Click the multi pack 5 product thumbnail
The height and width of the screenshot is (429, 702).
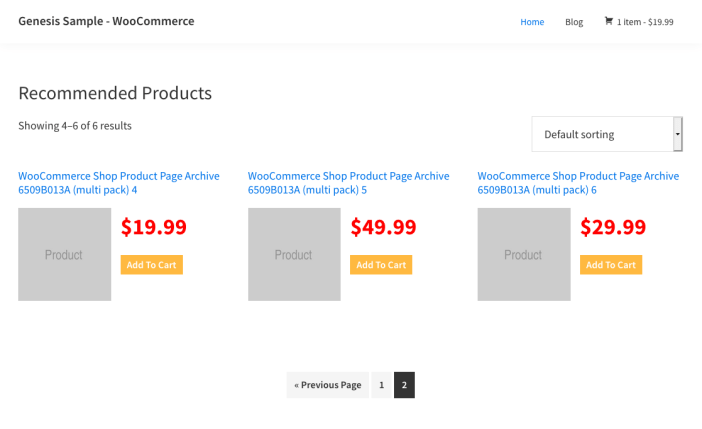(294, 254)
